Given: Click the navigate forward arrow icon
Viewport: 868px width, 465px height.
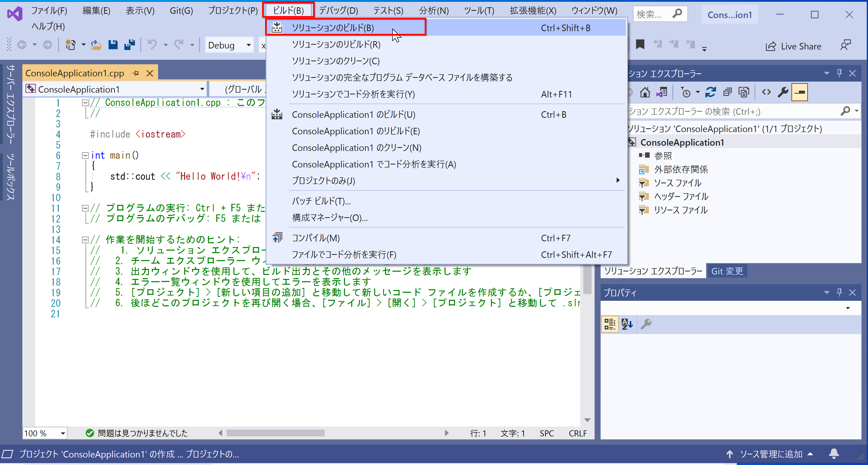Looking at the screenshot, I should pyautogui.click(x=47, y=45).
